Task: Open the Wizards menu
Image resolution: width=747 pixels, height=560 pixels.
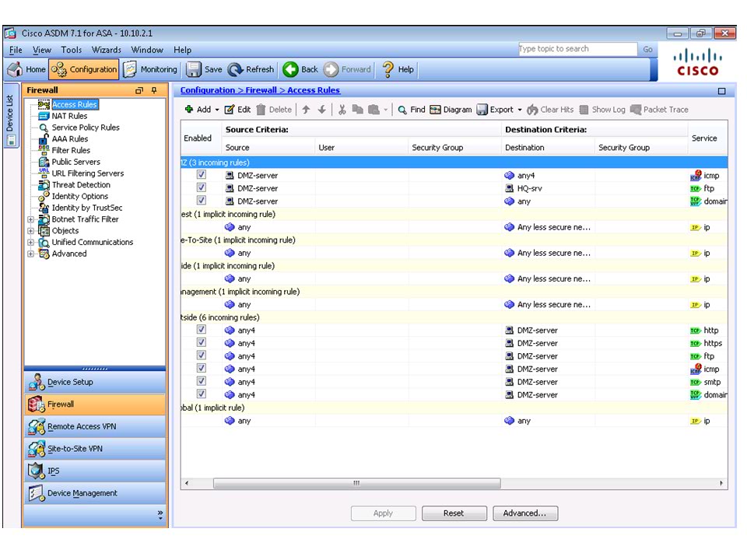Action: point(106,50)
